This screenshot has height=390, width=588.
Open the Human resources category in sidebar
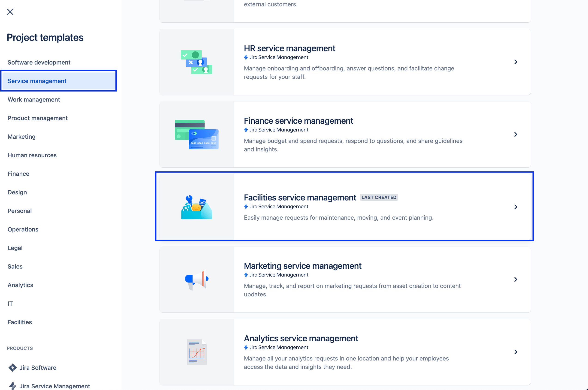(x=32, y=155)
